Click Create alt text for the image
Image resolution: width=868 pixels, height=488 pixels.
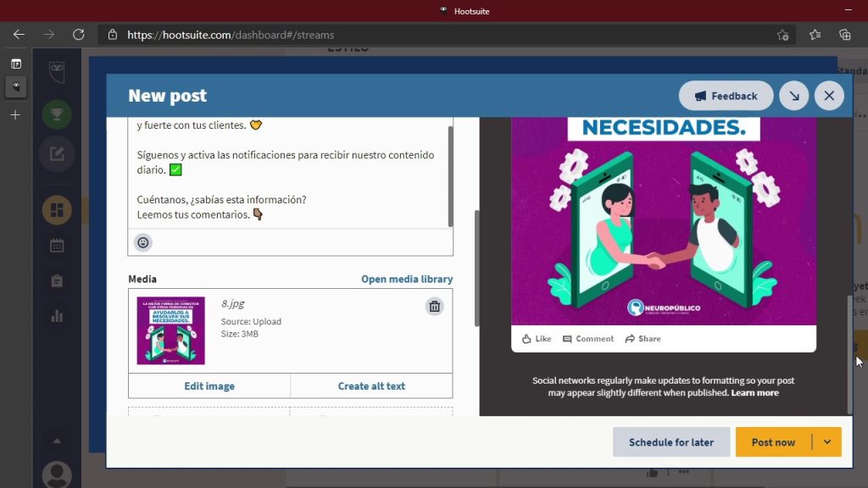[x=371, y=385]
